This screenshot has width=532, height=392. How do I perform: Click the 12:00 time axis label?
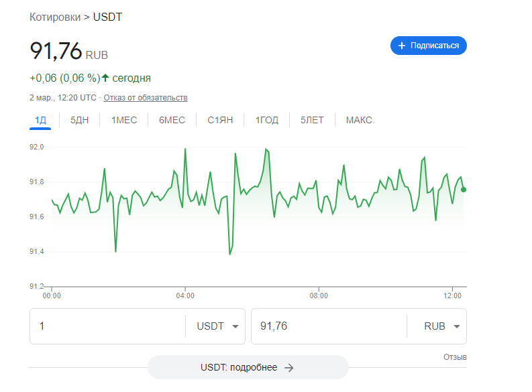pyautogui.click(x=452, y=296)
